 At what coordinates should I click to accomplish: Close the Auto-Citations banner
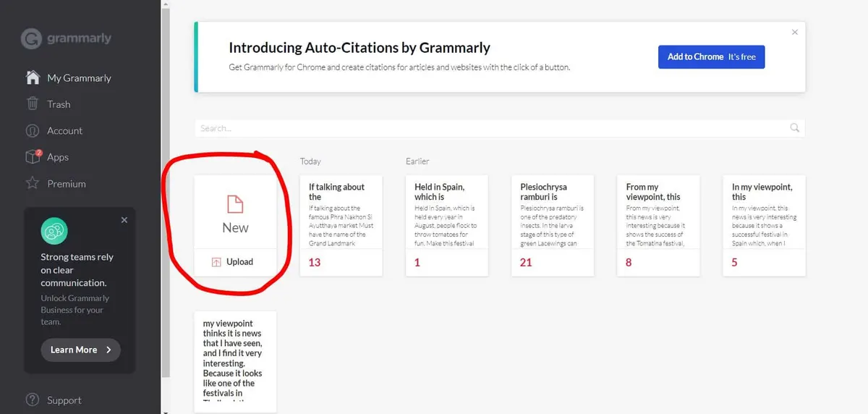pos(795,33)
